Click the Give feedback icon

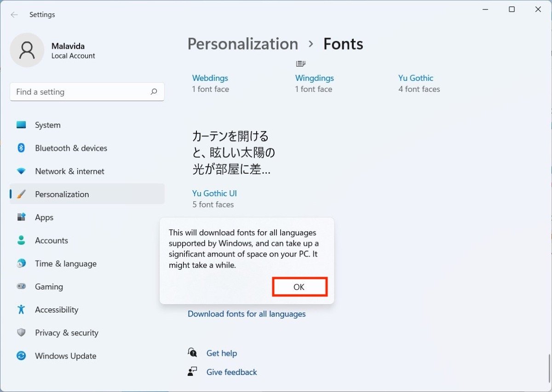click(192, 372)
